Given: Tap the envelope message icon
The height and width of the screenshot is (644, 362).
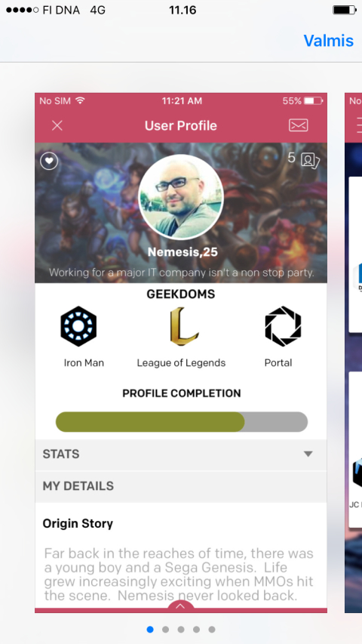Looking at the screenshot, I should point(299,125).
